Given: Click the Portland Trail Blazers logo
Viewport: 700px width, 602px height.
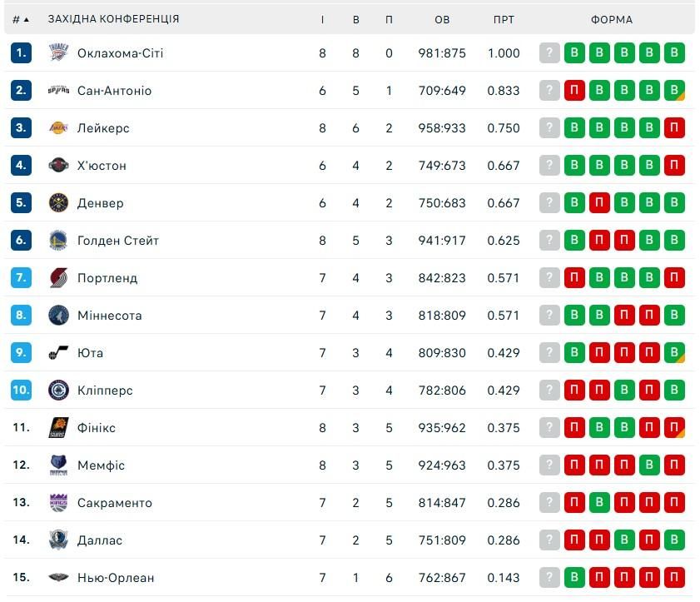Looking at the screenshot, I should pos(58,278).
